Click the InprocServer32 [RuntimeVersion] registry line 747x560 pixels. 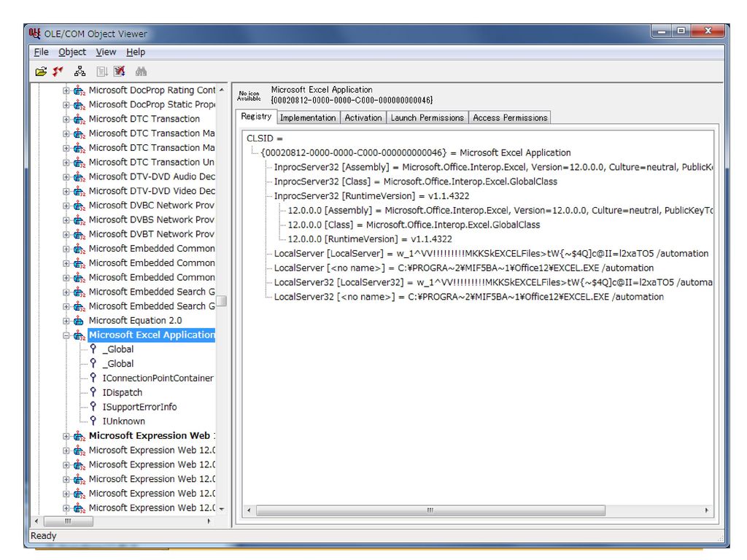click(371, 195)
